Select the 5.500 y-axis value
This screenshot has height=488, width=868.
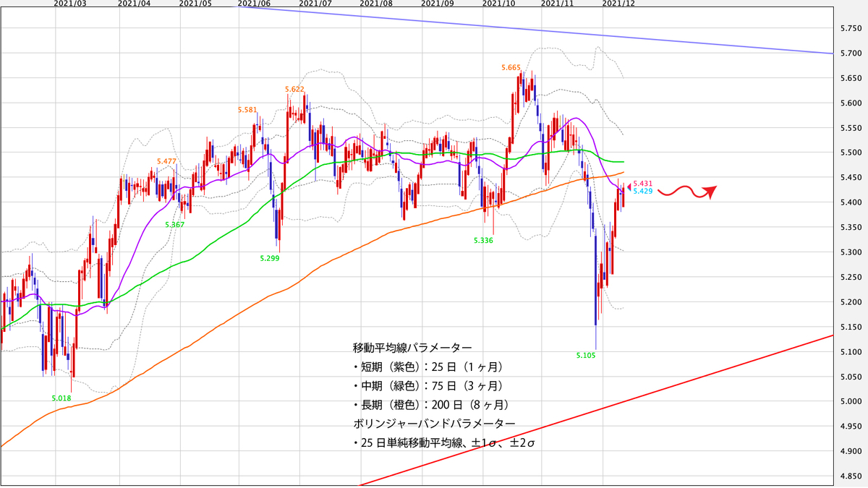tap(849, 153)
